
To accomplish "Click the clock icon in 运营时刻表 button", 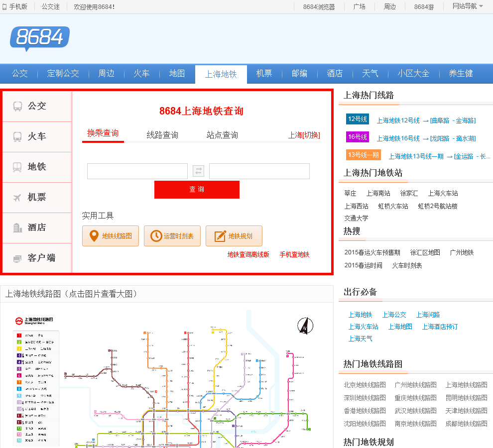I will click(x=156, y=236).
